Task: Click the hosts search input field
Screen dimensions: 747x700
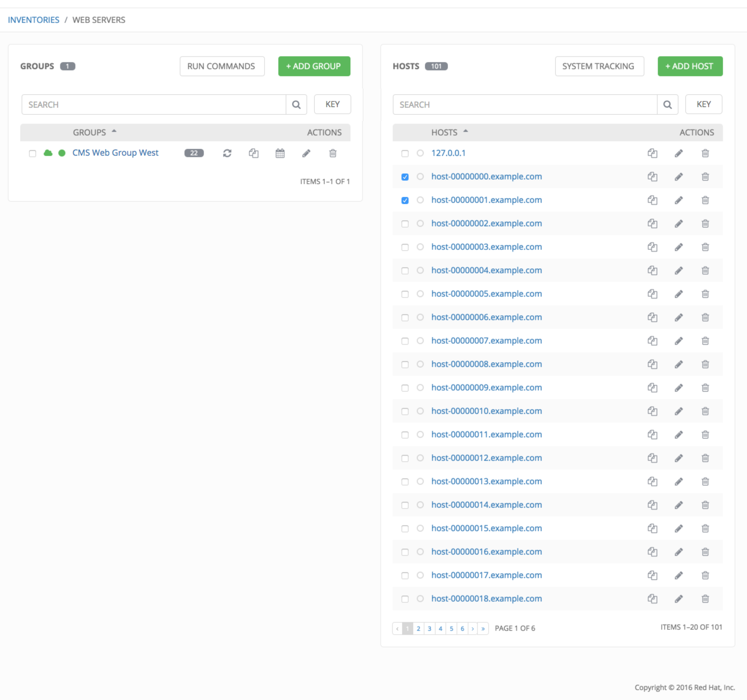Action: pos(524,105)
